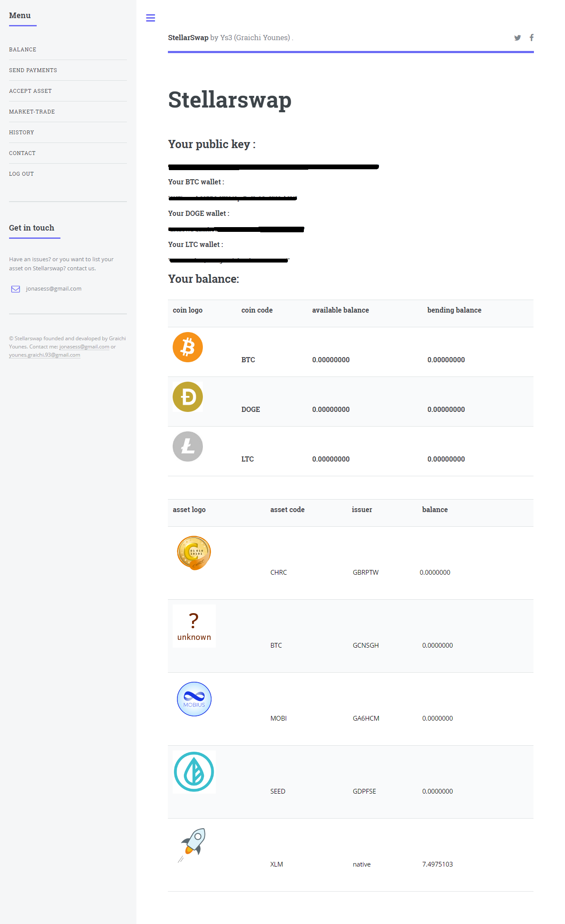Viewport: 565px width, 924px height.
Task: Click the DOGE coin code cell
Action: (250, 409)
